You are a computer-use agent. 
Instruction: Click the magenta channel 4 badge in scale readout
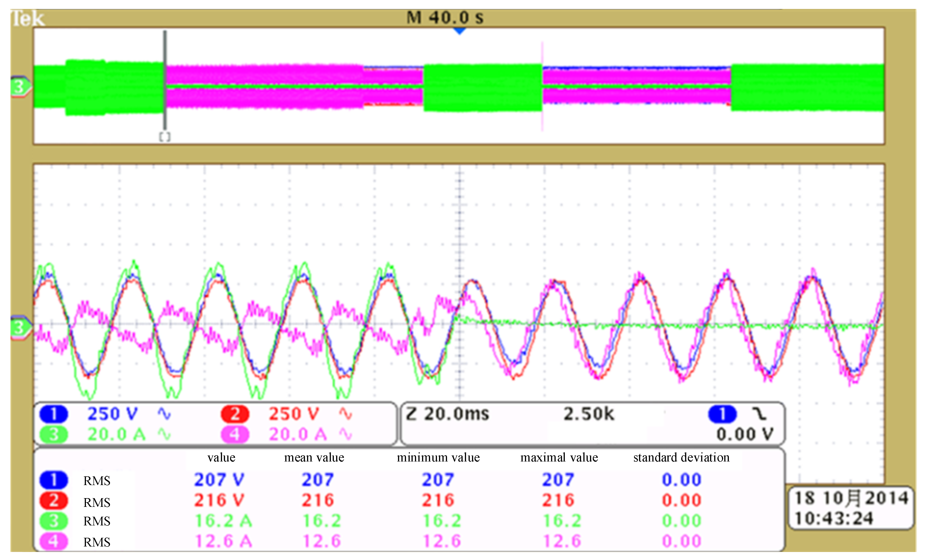[235, 434]
